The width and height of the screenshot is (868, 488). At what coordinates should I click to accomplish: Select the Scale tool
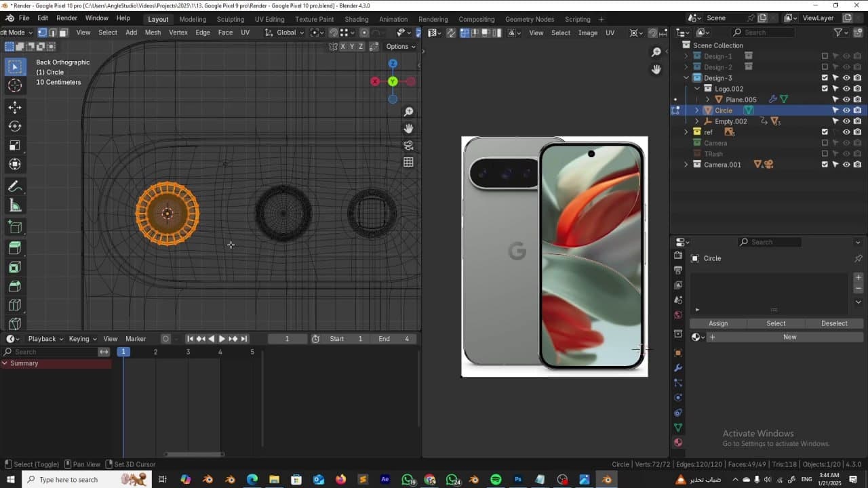(x=15, y=145)
